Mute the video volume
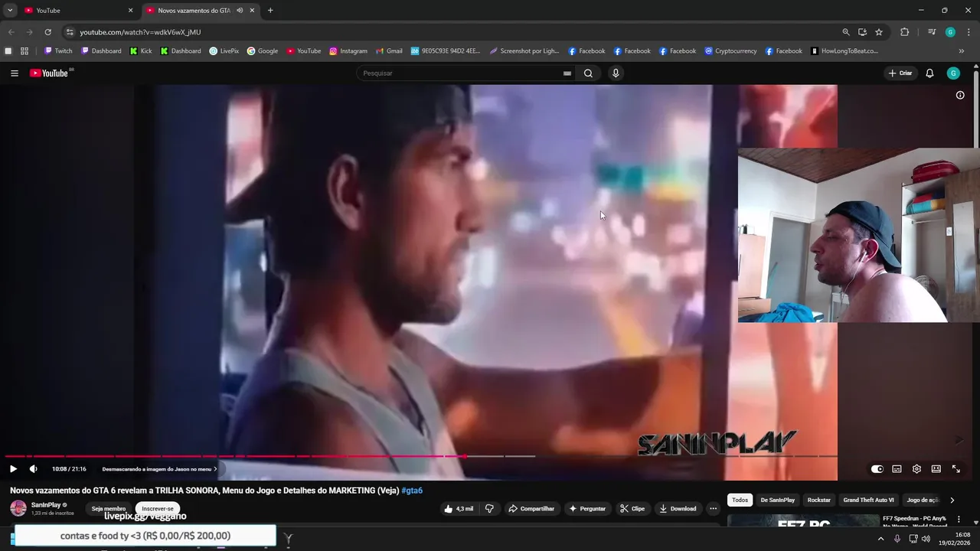 pyautogui.click(x=34, y=469)
